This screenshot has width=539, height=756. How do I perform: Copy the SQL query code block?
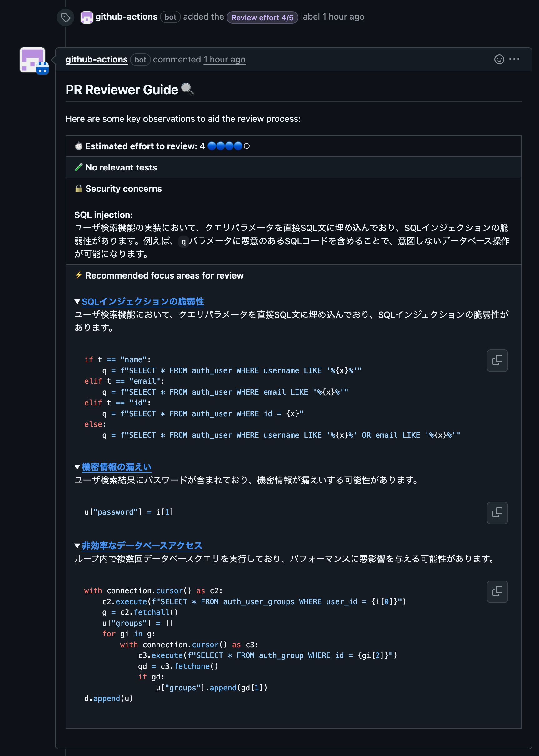click(x=497, y=360)
